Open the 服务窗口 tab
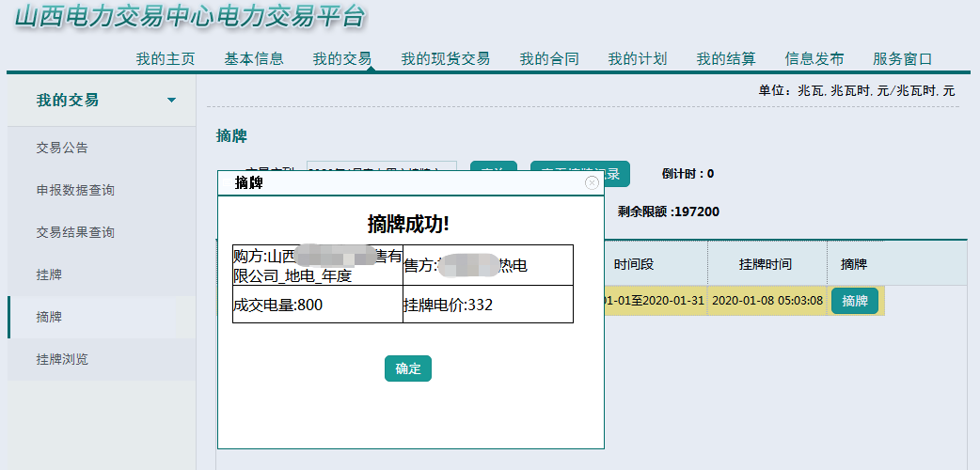 [903, 58]
